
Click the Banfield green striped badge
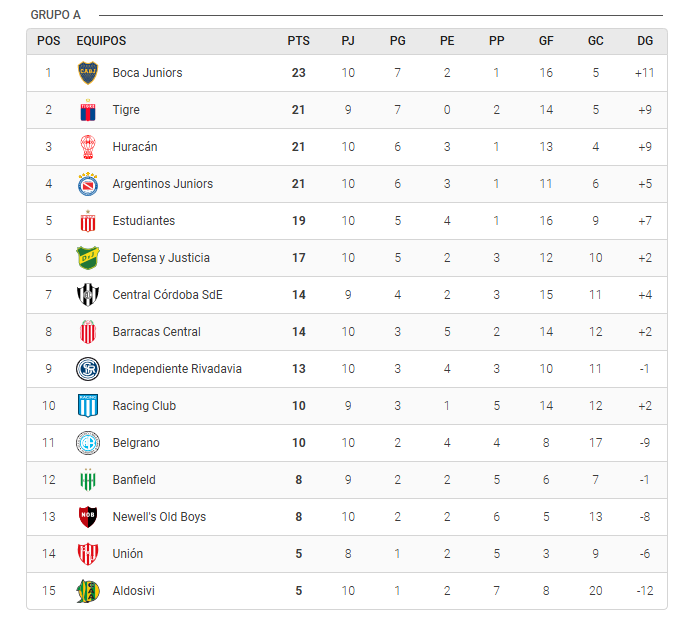[x=88, y=480]
